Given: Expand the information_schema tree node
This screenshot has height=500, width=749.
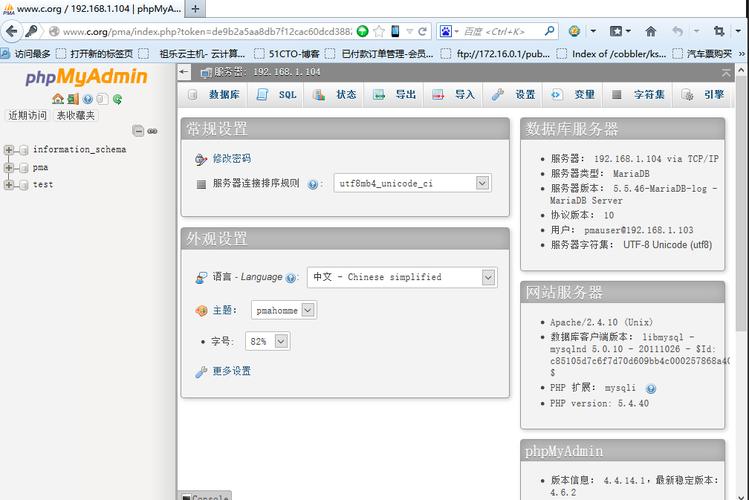Looking at the screenshot, I should click(9, 150).
